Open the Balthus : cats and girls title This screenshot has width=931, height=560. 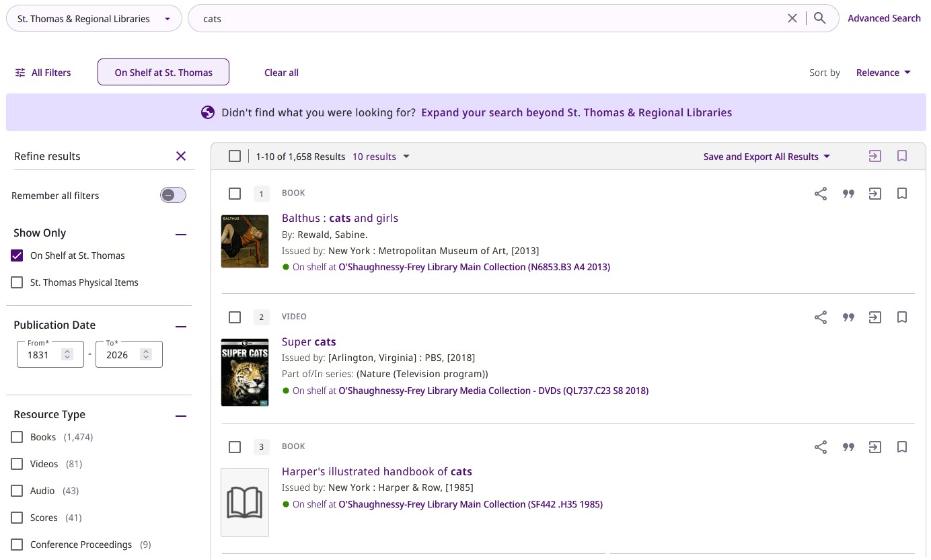click(x=340, y=218)
